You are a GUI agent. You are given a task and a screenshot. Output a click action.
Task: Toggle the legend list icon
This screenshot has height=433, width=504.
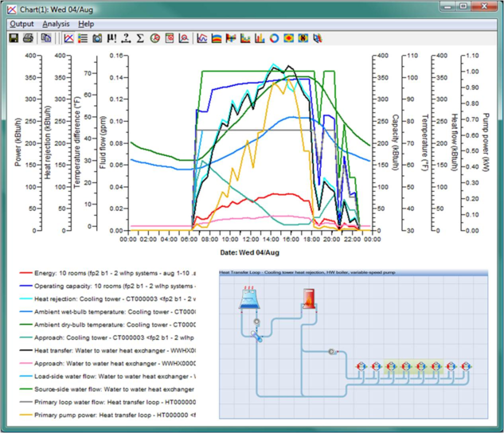[83, 37]
